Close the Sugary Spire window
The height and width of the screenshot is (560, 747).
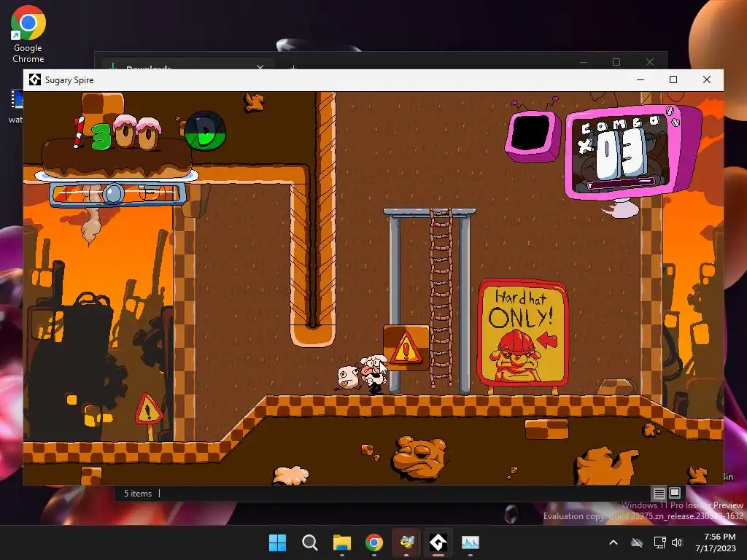click(x=706, y=79)
